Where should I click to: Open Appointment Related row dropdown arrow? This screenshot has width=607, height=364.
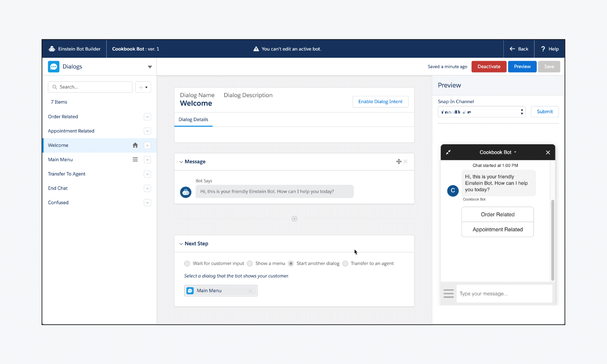pos(147,131)
